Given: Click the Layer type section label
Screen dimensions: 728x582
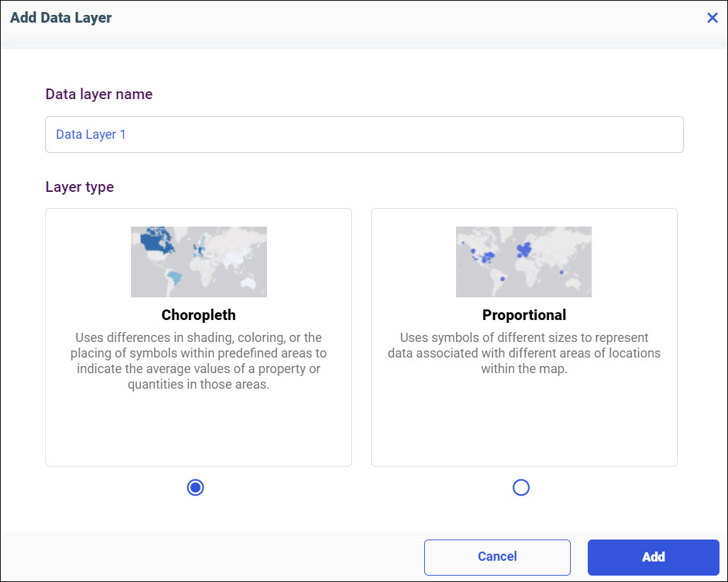Looking at the screenshot, I should coord(78,187).
